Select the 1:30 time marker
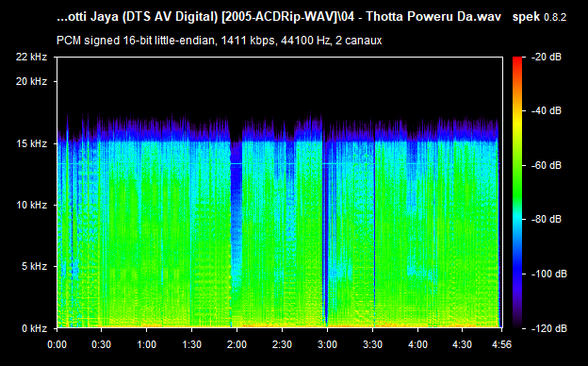 (x=191, y=344)
